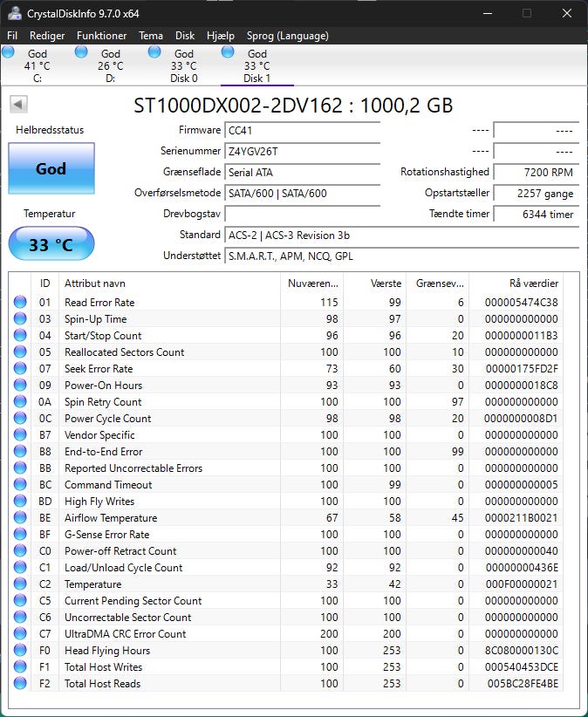Open the Funktioner menu
The image size is (588, 717).
click(101, 36)
